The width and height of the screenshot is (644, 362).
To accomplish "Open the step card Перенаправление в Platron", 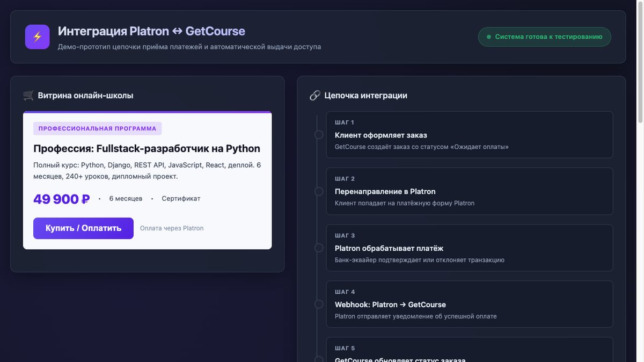I will coord(470,191).
